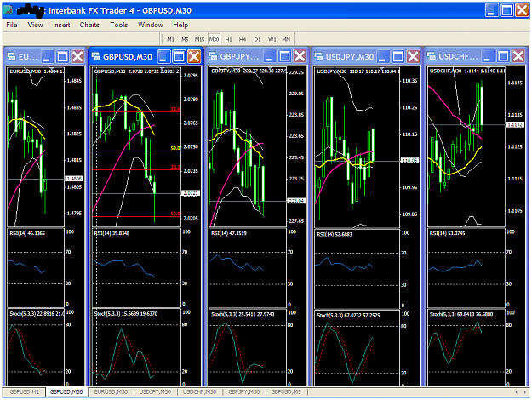The image size is (532, 400).
Task: Open the Help menu
Action: point(180,25)
